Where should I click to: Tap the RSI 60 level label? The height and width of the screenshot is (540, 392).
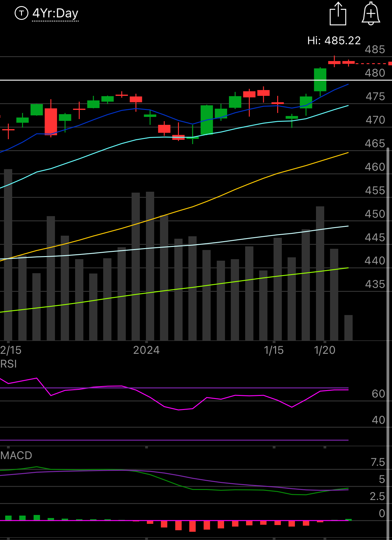(x=379, y=393)
